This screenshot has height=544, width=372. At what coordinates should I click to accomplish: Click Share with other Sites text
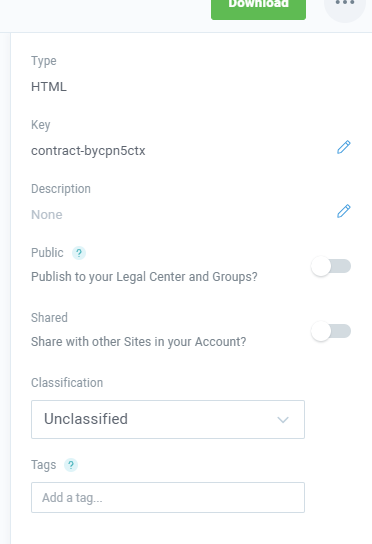[x=139, y=342]
